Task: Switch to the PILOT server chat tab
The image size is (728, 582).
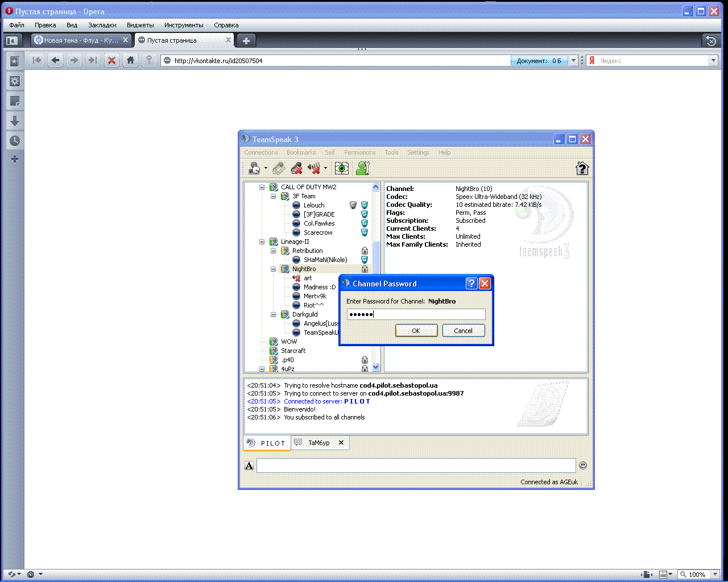Action: pos(267,443)
